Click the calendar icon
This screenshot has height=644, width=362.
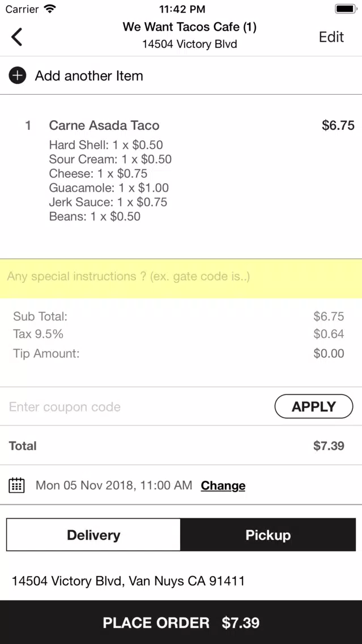pos(17,485)
